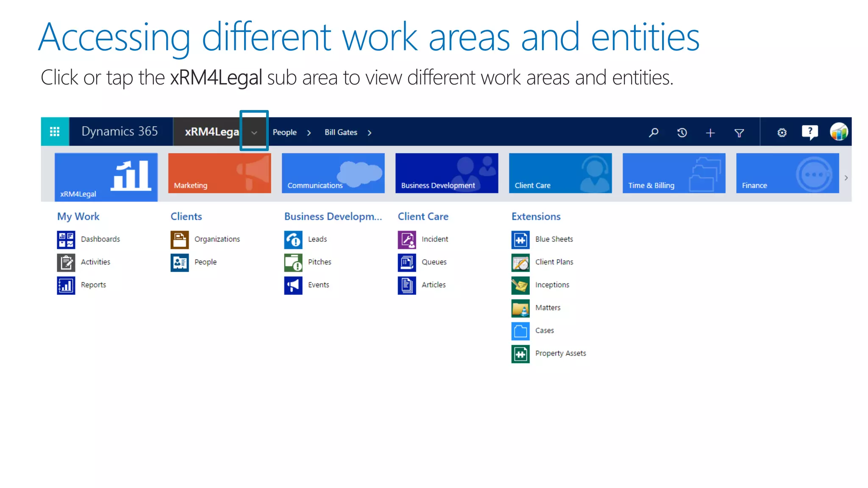Click the Matters folder icon
Viewport: 868px width, 488px height.
click(x=520, y=308)
